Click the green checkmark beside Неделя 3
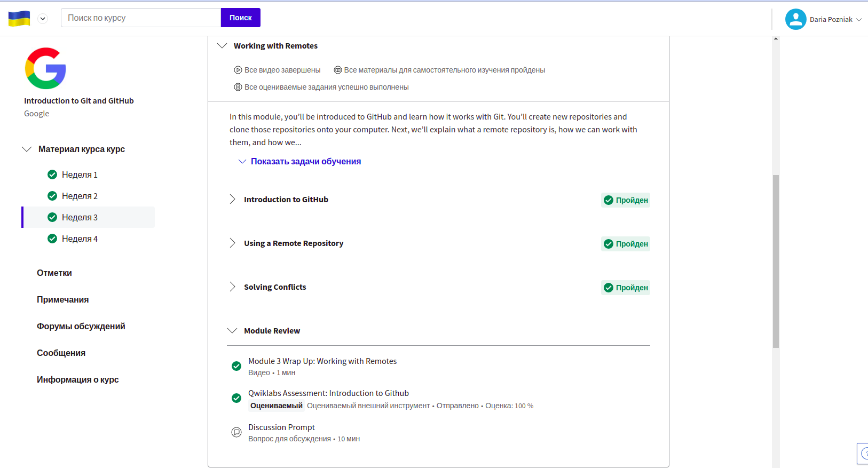Viewport: 868px width, 468px height. 52,217
